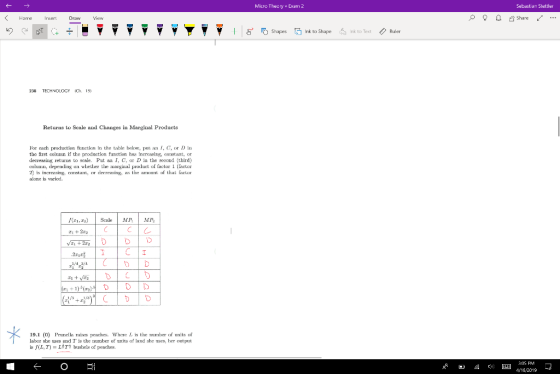Select the dark blue pen
The height and width of the screenshot is (374, 560).
[130, 30]
